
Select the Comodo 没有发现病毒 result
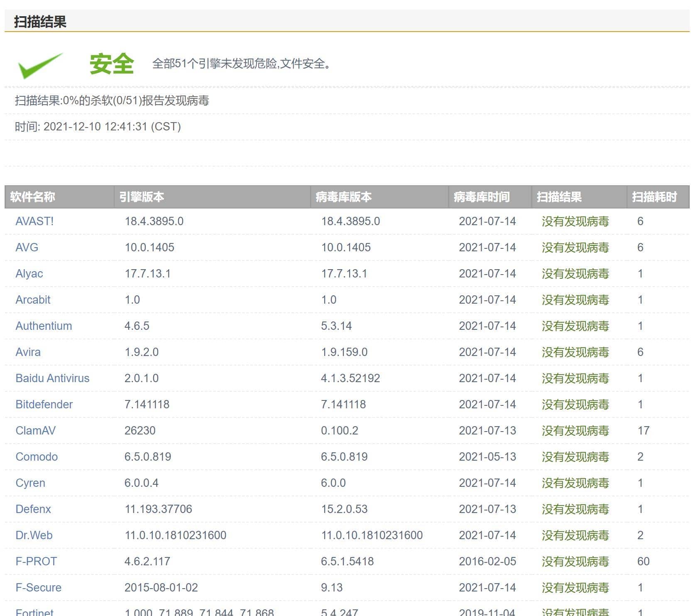(575, 456)
